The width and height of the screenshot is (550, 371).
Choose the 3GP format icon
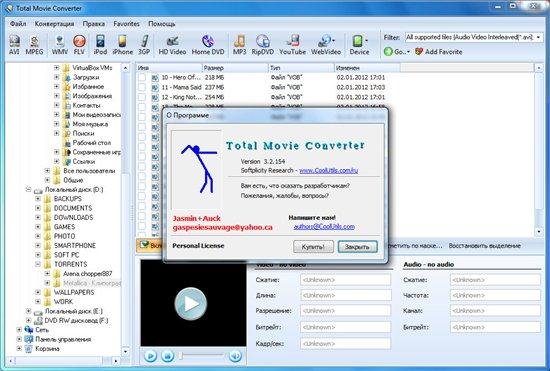click(144, 45)
